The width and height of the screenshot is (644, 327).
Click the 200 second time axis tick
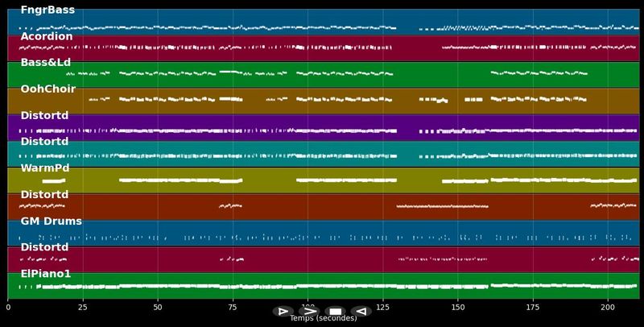[x=608, y=308]
